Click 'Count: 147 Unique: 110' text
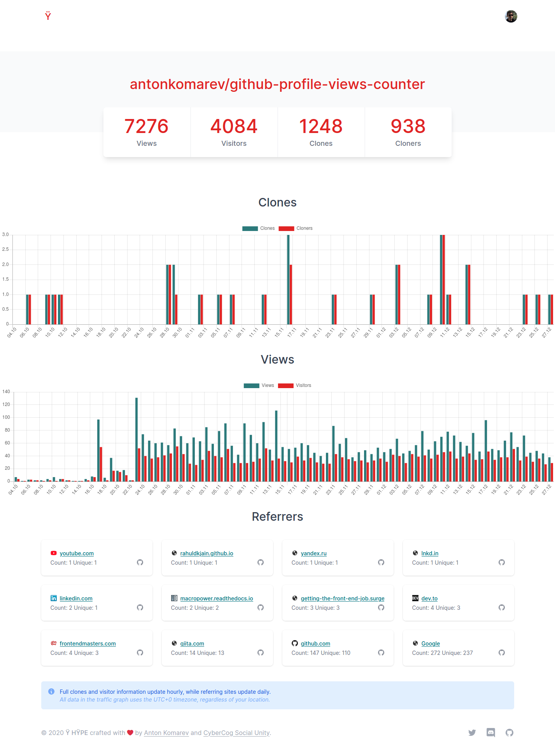 321,653
